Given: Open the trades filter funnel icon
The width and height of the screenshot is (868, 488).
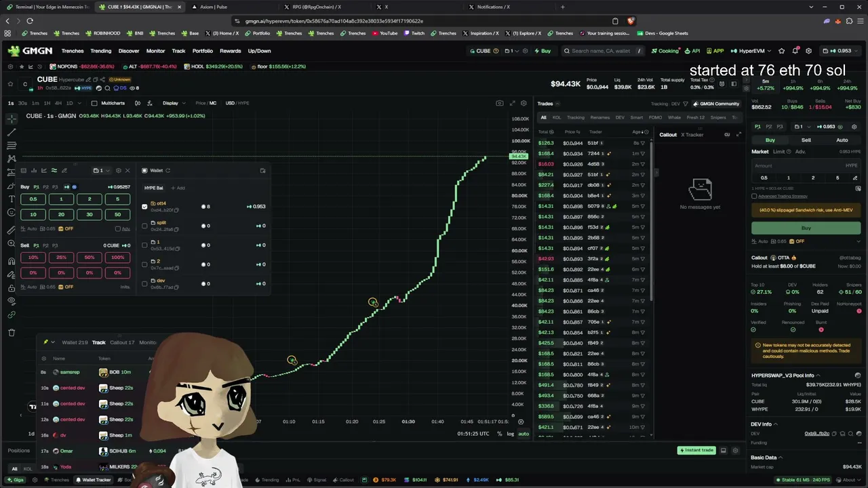Looking at the screenshot, I should tap(686, 104).
